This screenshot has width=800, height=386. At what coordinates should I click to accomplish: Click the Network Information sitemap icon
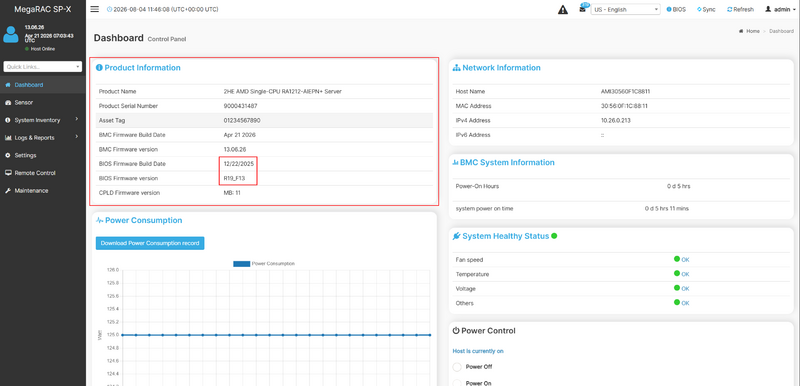click(x=457, y=68)
